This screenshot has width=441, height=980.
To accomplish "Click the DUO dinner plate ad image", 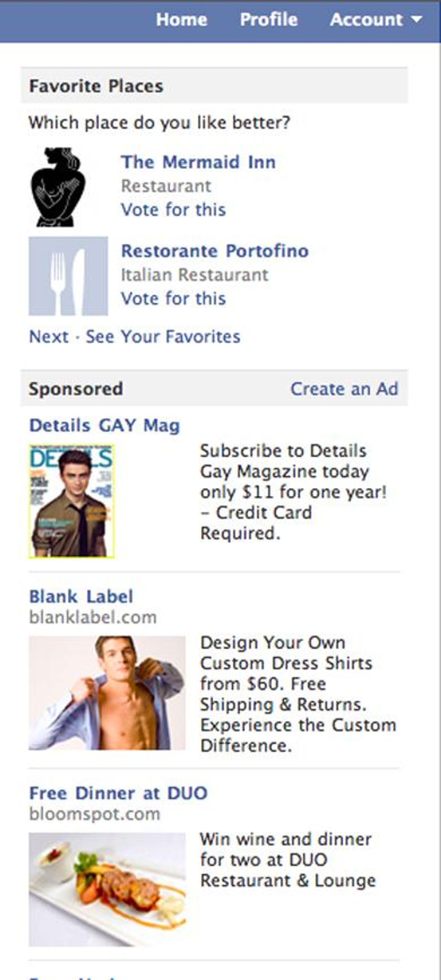I will [107, 890].
